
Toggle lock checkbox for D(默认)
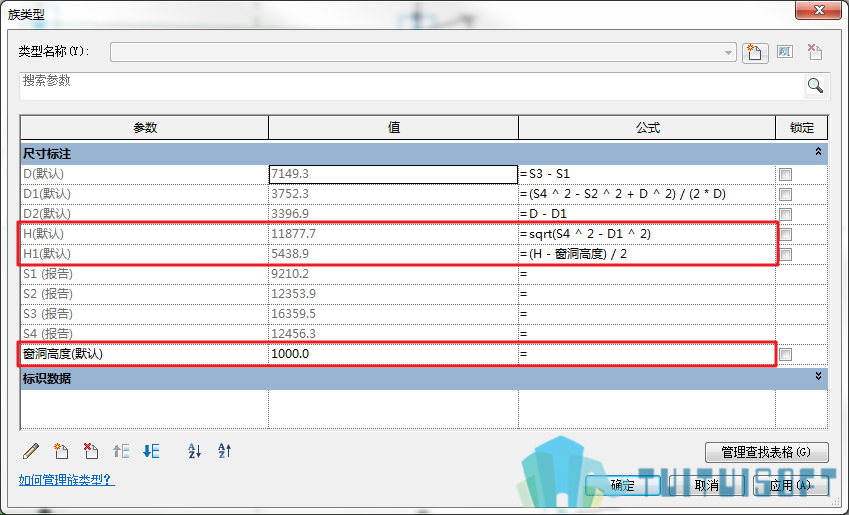tap(786, 174)
